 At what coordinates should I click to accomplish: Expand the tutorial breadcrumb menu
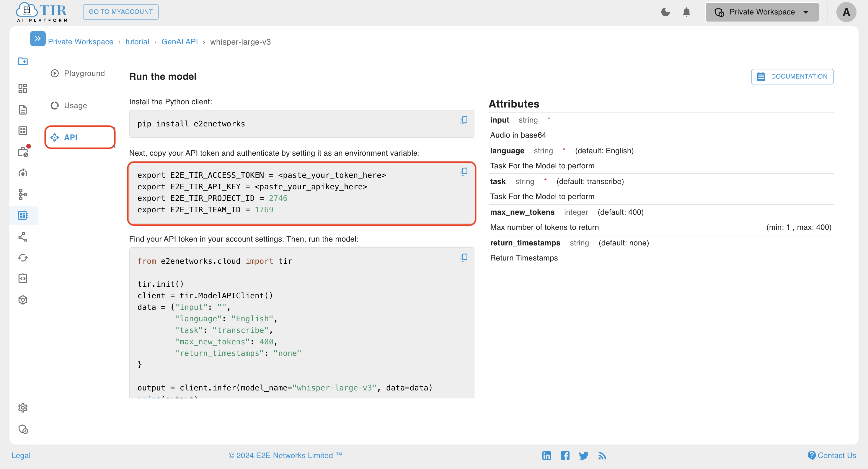pyautogui.click(x=137, y=42)
